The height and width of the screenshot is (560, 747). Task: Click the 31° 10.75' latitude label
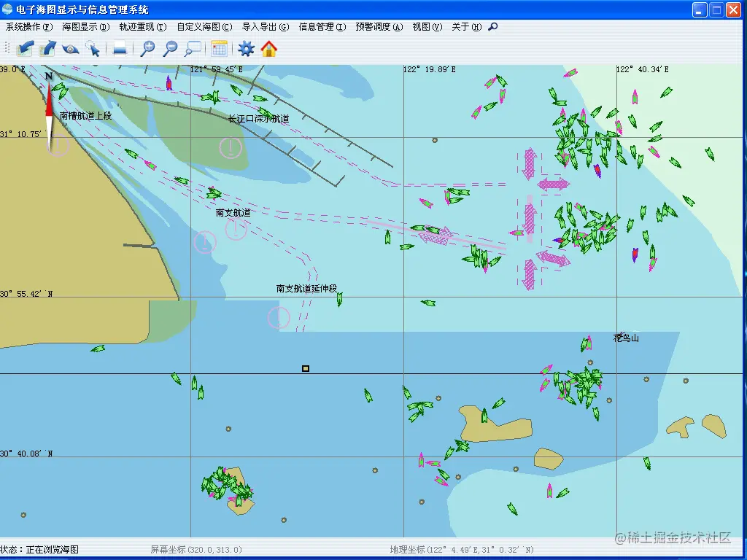[22, 134]
